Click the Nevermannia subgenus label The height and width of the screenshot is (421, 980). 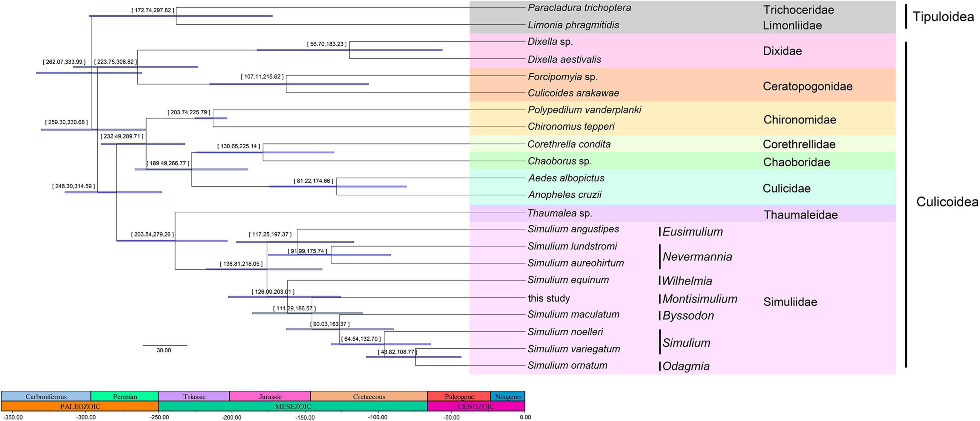coord(697,257)
